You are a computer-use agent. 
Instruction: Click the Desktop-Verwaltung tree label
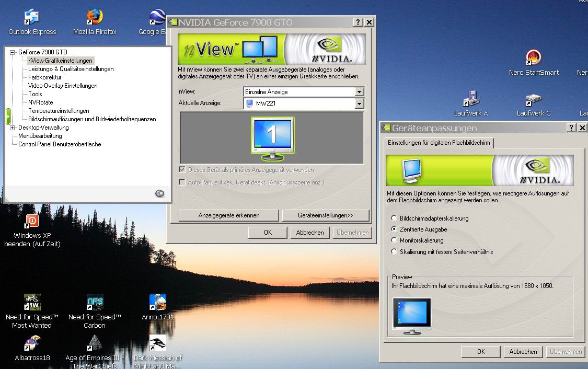pos(43,128)
